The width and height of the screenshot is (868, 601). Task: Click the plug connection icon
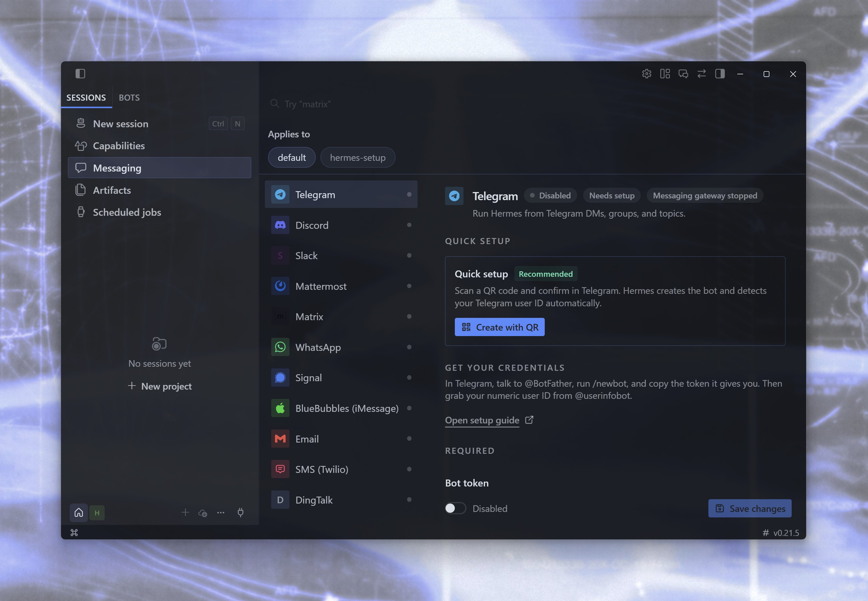pos(241,512)
